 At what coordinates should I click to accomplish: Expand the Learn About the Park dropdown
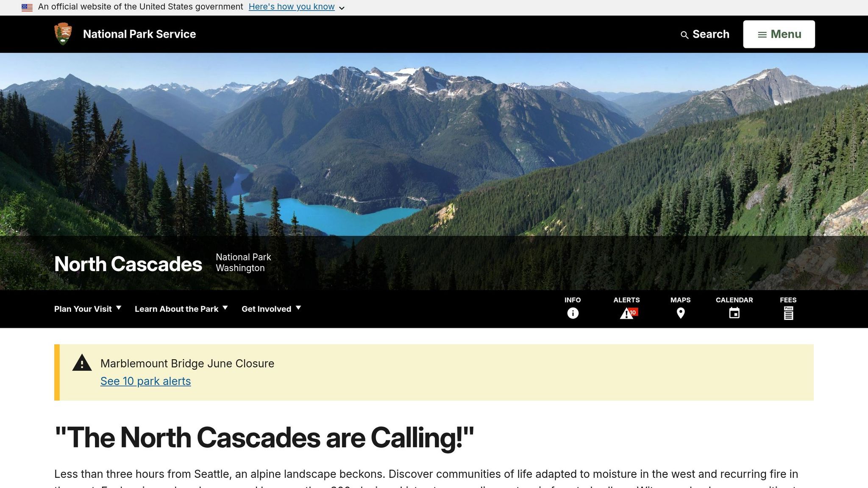181,309
